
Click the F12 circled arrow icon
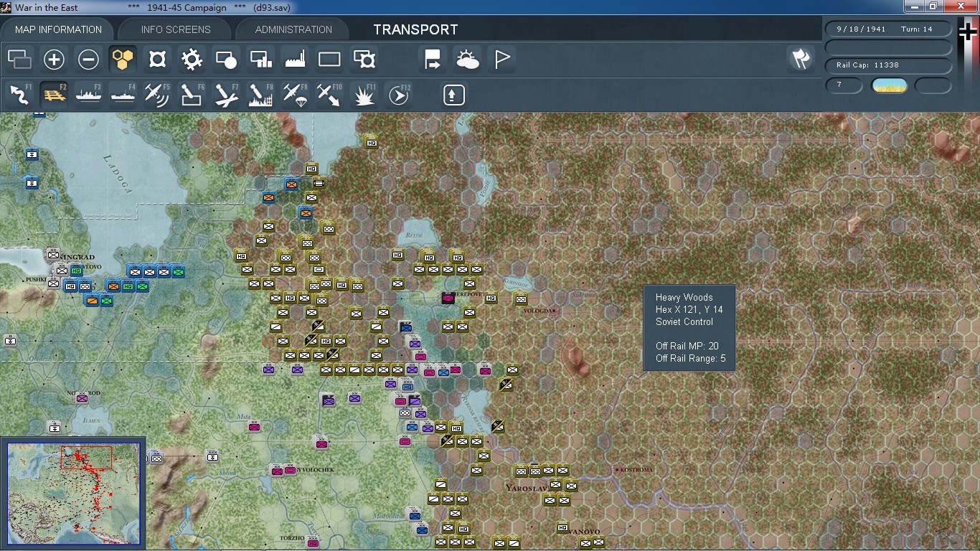click(398, 95)
